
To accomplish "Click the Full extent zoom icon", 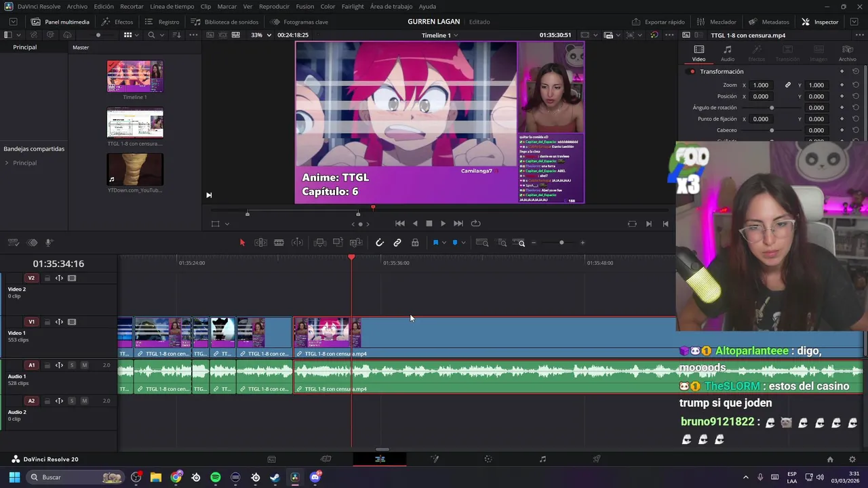I will coord(482,243).
